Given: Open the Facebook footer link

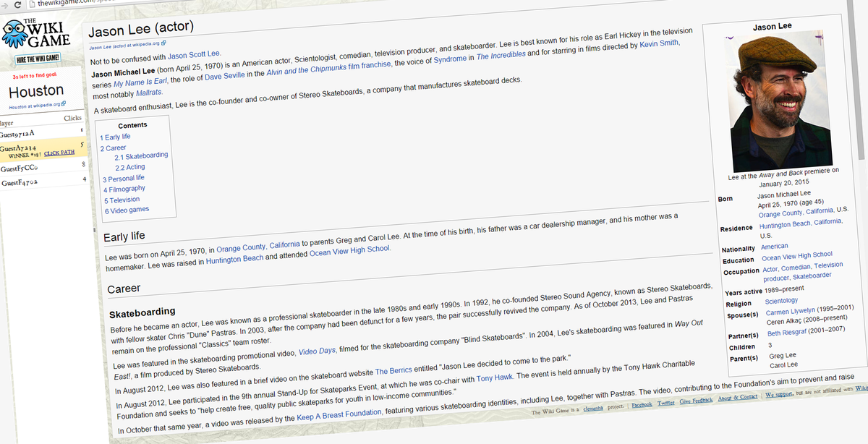Looking at the screenshot, I should pos(641,406).
